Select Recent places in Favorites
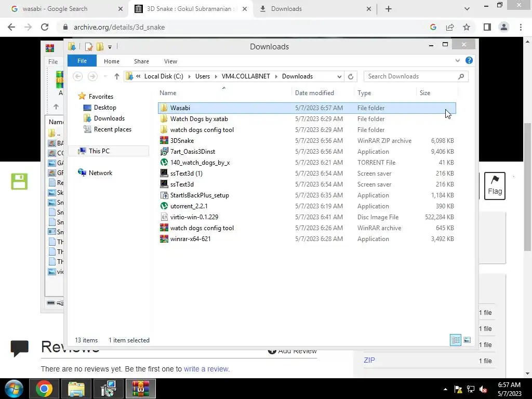The height and width of the screenshot is (399, 532). 112,129
